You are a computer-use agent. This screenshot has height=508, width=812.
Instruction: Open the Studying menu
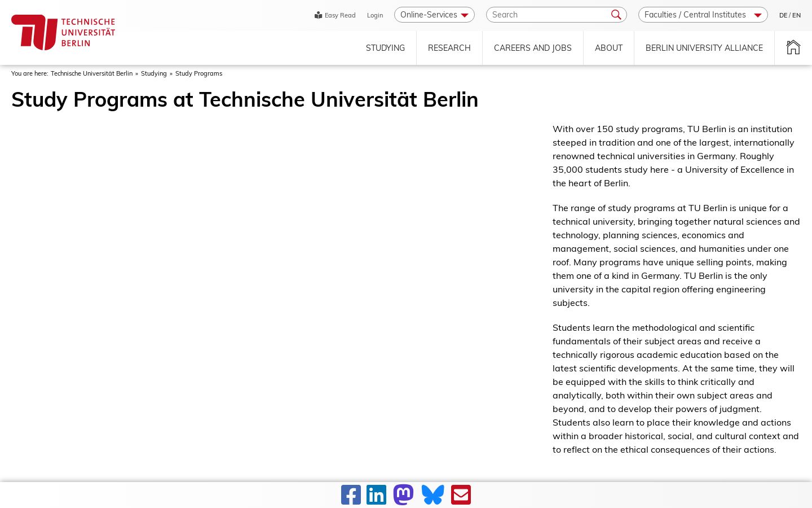(385, 48)
